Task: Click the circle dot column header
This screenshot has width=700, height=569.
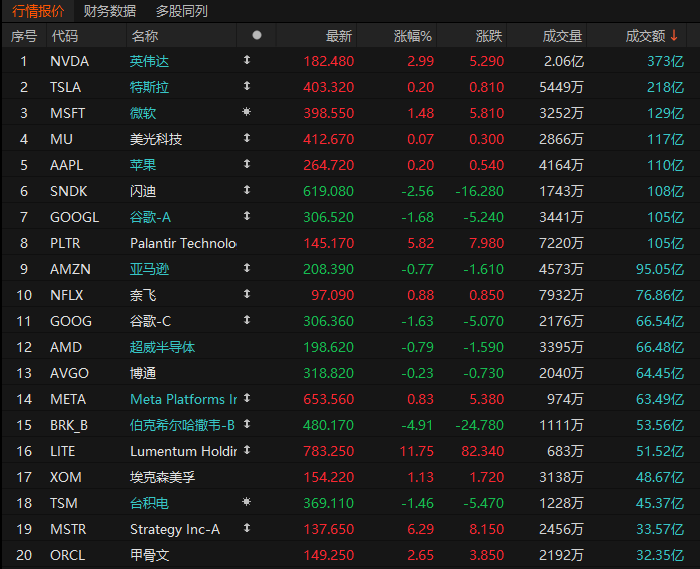Action: pos(257,35)
